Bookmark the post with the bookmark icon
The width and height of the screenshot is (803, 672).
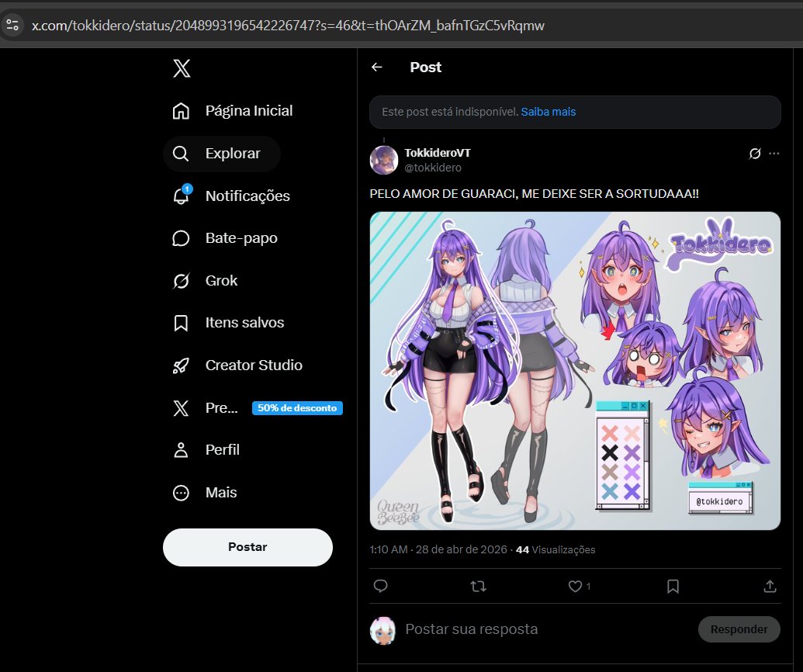(x=673, y=586)
